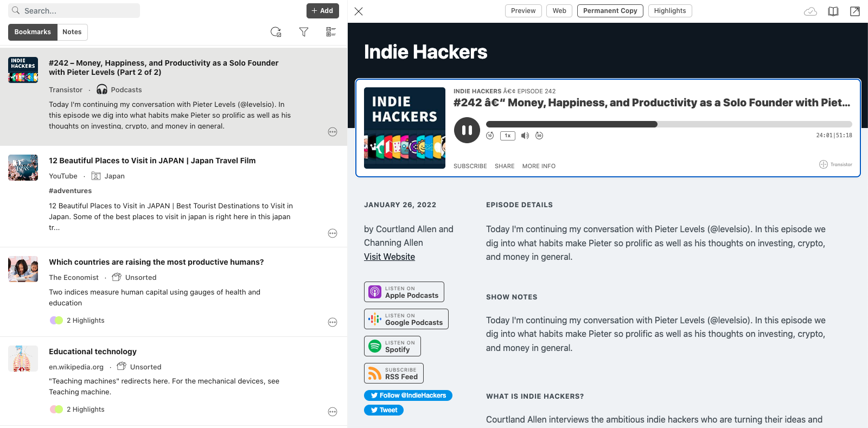
Task: Click the Japan collection icon
Action: (x=96, y=176)
